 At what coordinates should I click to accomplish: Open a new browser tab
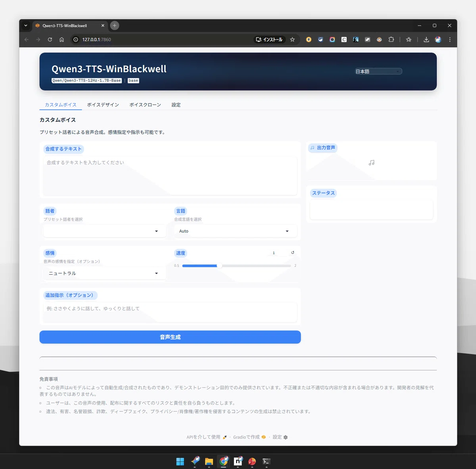point(115,25)
